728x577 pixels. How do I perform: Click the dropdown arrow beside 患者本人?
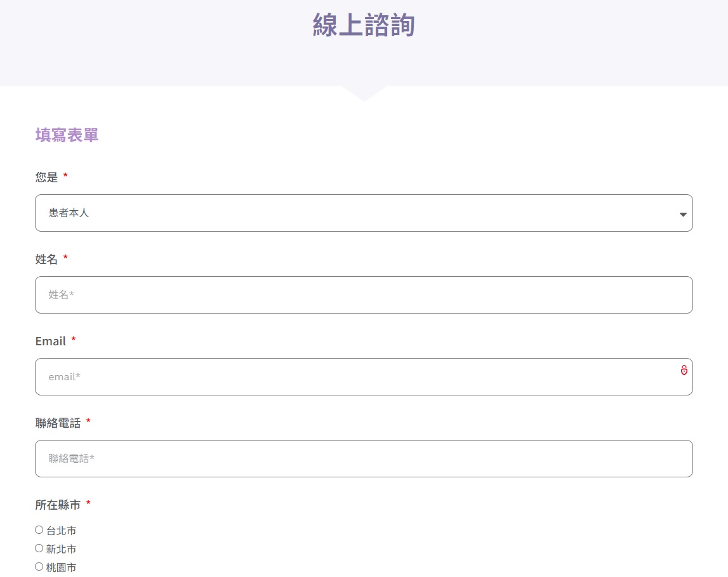tap(683, 214)
